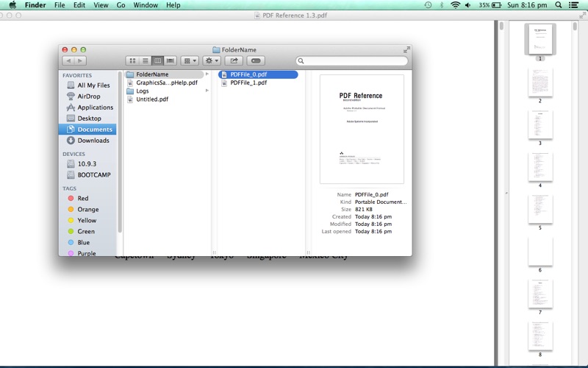Viewport: 588px width, 368px height.
Task: Go forward in Finder navigation
Action: coord(80,61)
